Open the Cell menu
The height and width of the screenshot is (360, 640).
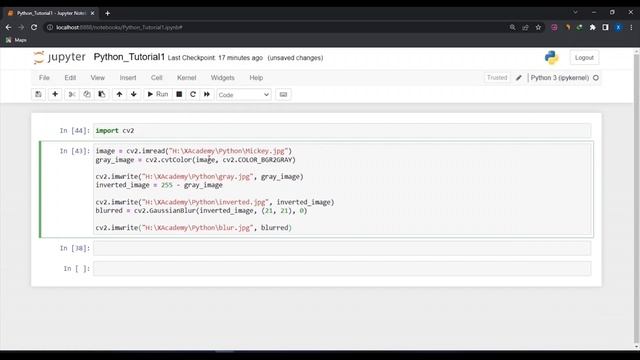pos(157,78)
